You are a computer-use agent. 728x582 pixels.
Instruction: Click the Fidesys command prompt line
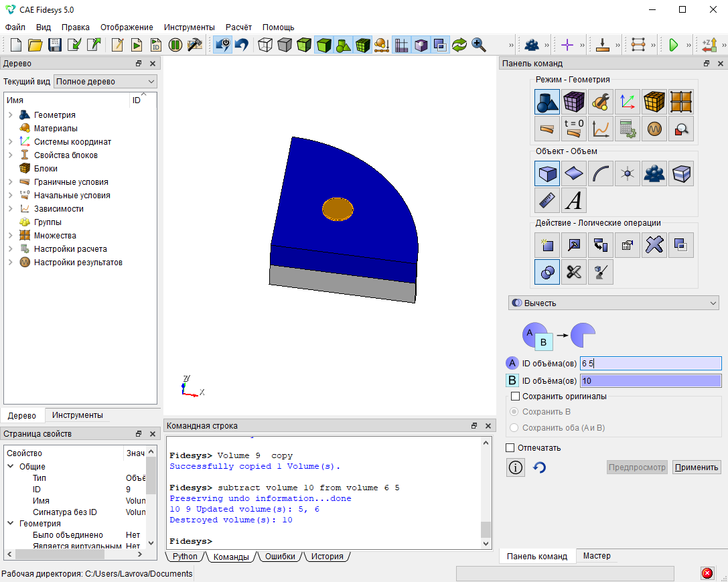pos(191,541)
